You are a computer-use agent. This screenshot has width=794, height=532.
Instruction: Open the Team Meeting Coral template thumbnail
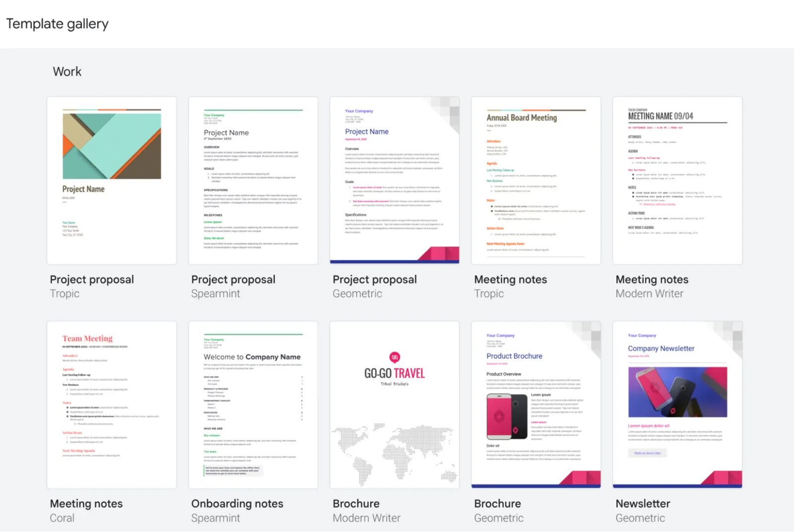(x=112, y=404)
